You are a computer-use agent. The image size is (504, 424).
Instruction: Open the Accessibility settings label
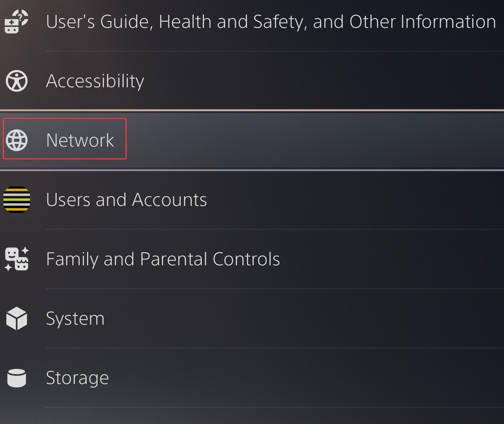(x=95, y=81)
